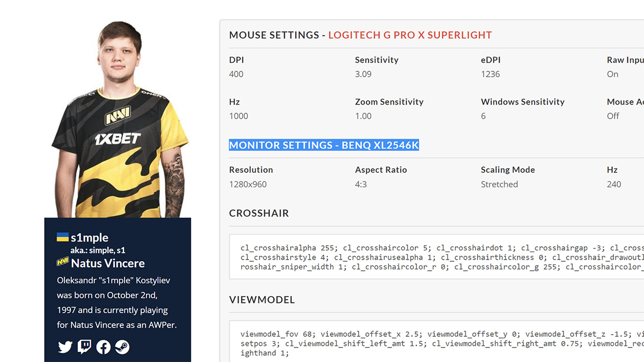Image resolution: width=644 pixels, height=362 pixels.
Task: Click the Ukraine flag icon beside s1mple
Action: coord(63,237)
